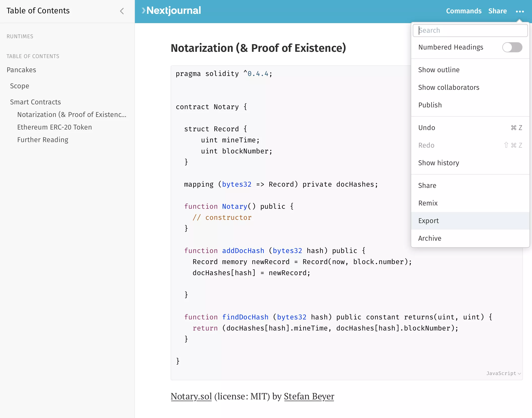Enable the Numbered Headings toggle
This screenshot has width=532, height=418.
tap(512, 47)
